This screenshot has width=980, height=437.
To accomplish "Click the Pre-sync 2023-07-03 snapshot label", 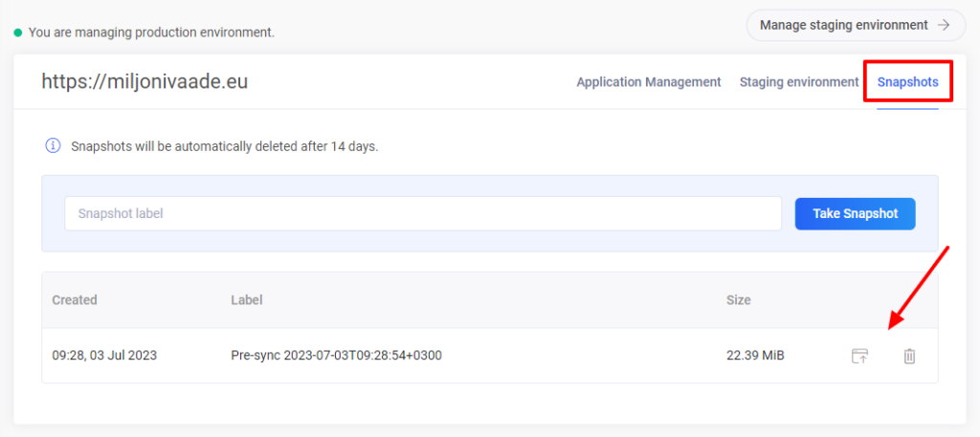I will tap(336, 356).
